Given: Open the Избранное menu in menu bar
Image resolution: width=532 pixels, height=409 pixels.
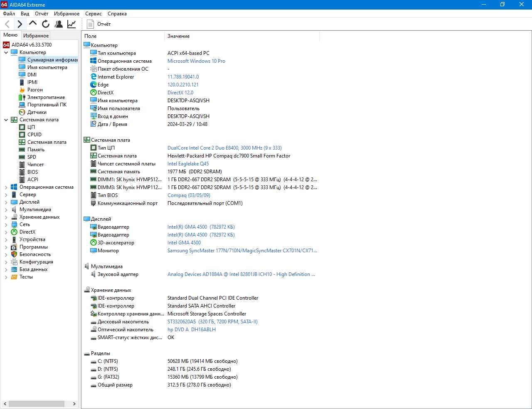Looking at the screenshot, I should tap(66, 14).
